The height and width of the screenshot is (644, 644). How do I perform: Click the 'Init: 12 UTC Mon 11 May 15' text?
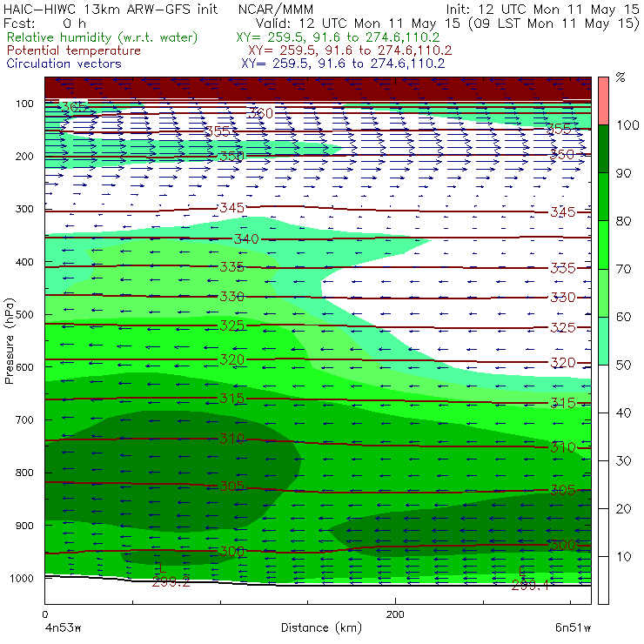point(542,9)
